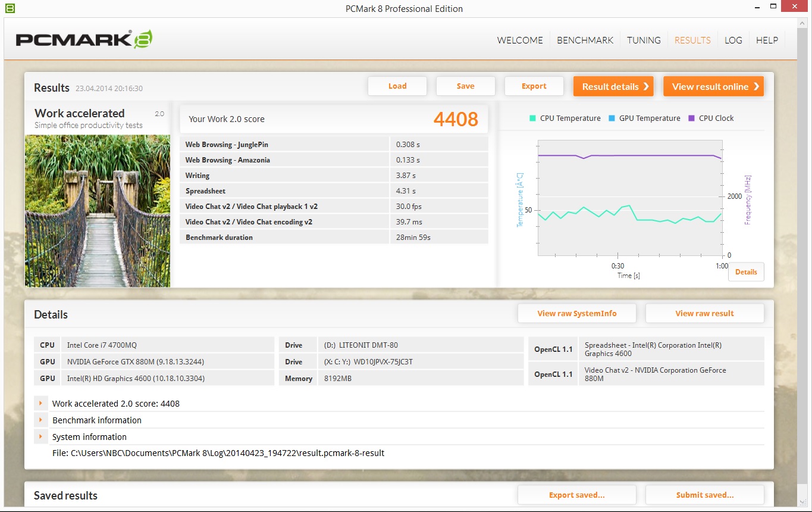Image resolution: width=812 pixels, height=512 pixels.
Task: Expand System information
Action: coord(40,436)
